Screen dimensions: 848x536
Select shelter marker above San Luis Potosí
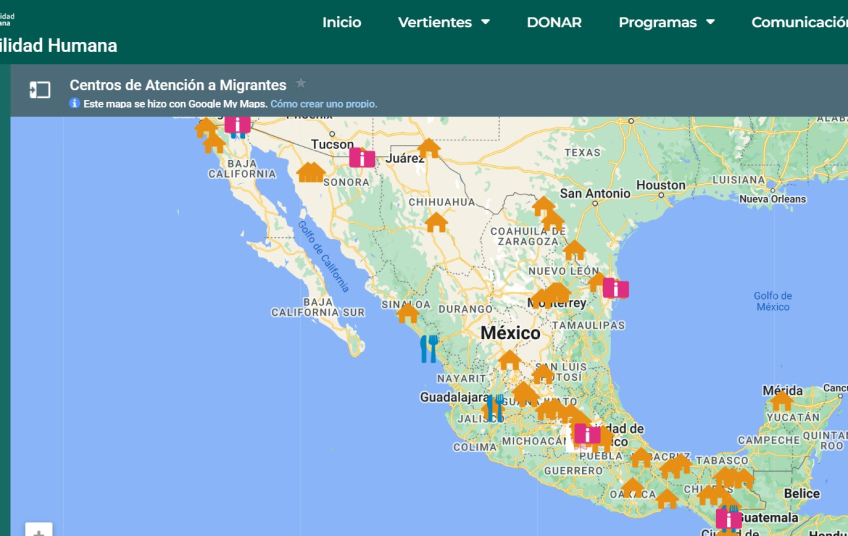click(509, 360)
